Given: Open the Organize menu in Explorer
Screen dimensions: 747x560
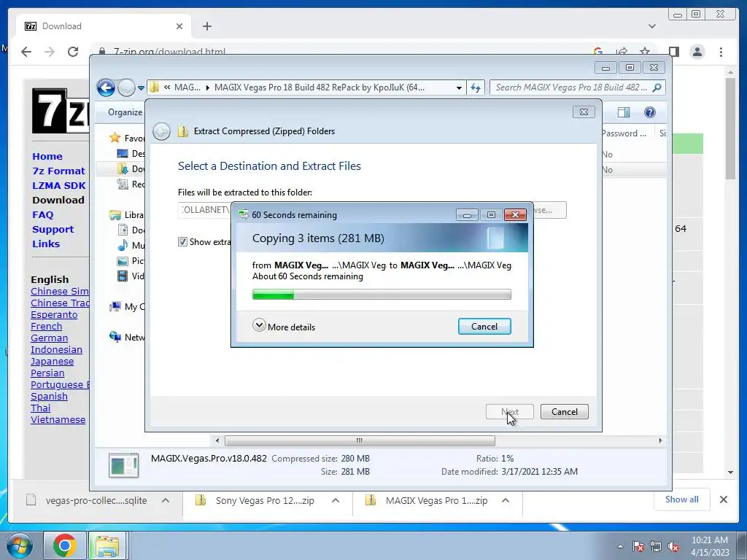Looking at the screenshot, I should pyautogui.click(x=125, y=112).
